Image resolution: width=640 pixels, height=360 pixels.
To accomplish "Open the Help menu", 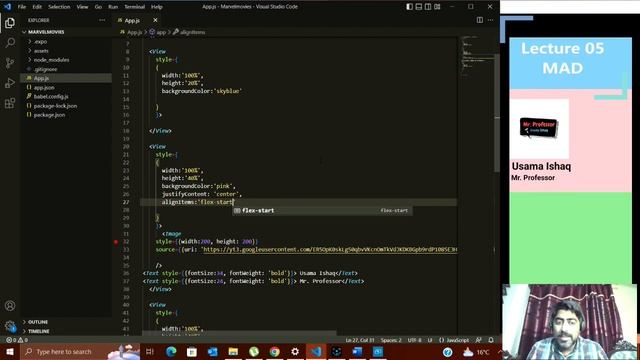I will tap(157, 7).
